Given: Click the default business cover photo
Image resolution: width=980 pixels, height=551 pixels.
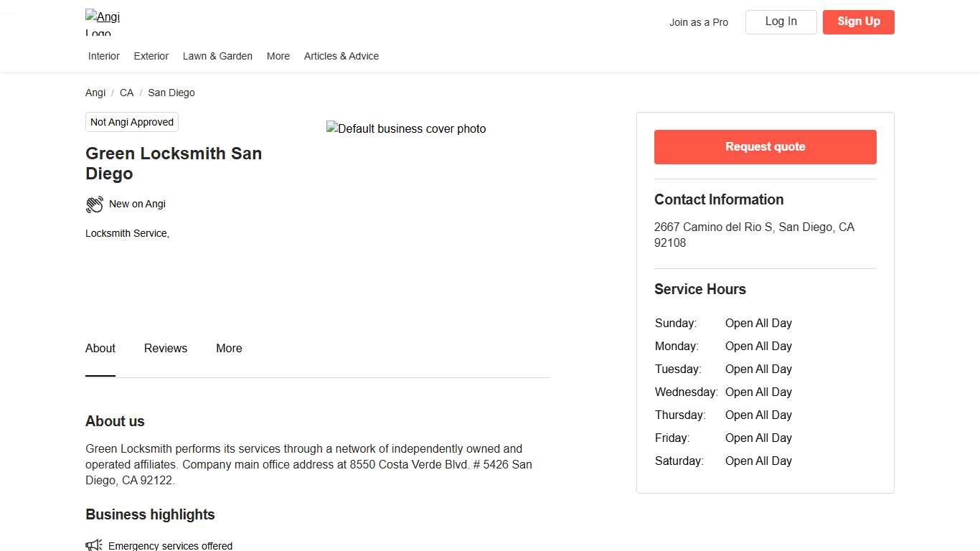Looking at the screenshot, I should tap(406, 129).
